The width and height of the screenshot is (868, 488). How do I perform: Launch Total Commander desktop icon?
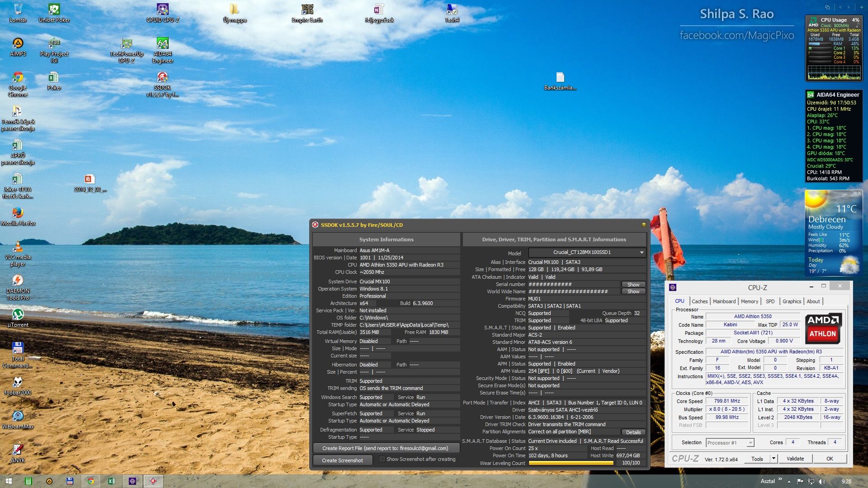[18, 355]
